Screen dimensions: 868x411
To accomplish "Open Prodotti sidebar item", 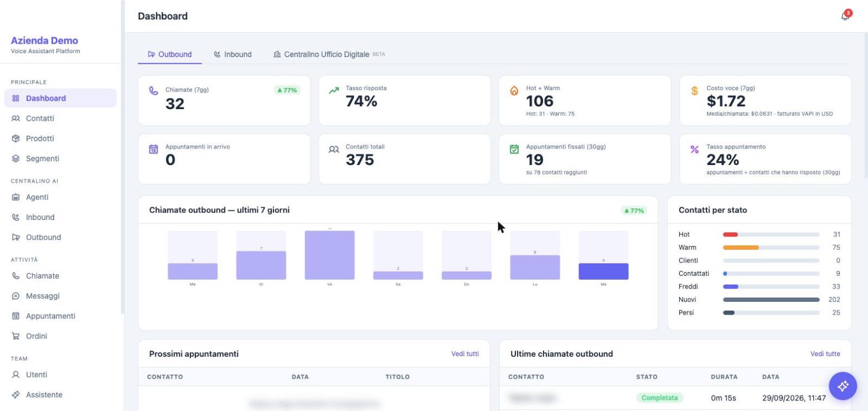I will (x=60, y=138).
